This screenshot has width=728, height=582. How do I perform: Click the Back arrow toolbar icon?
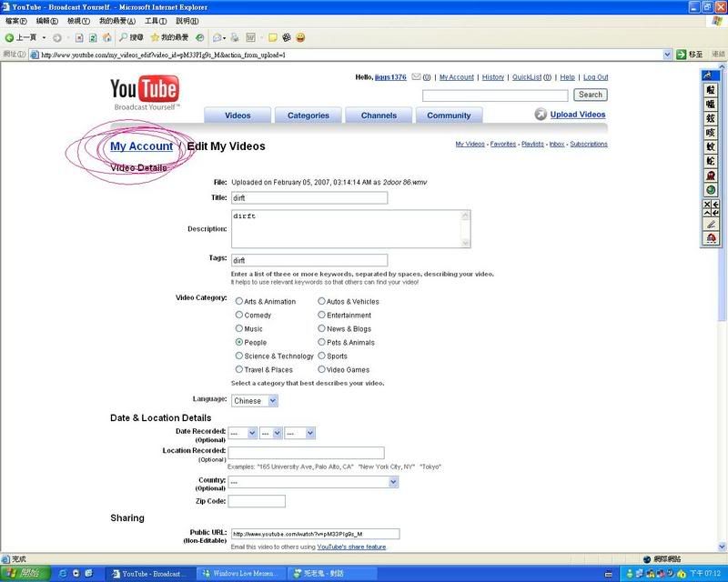point(9,37)
